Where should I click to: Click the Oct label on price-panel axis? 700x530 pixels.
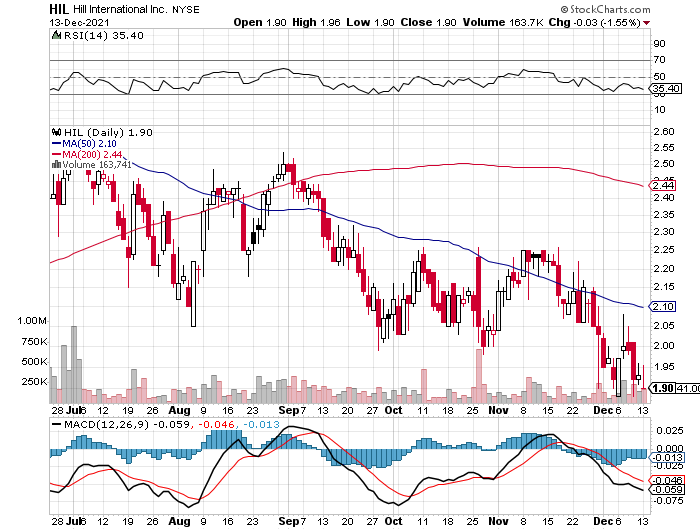click(x=393, y=410)
